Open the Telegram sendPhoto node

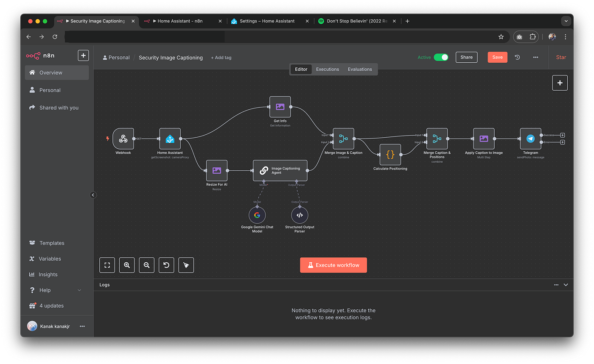point(530,139)
